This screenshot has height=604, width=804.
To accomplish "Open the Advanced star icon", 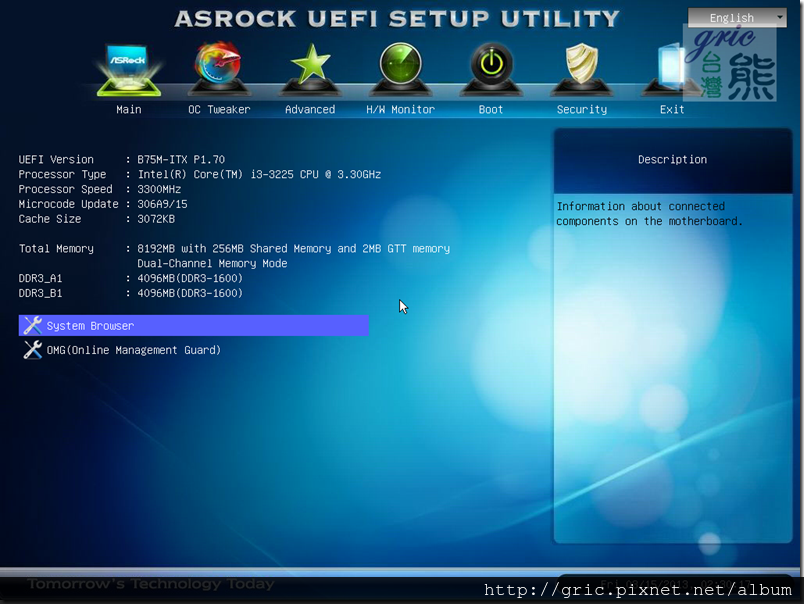I will [310, 69].
